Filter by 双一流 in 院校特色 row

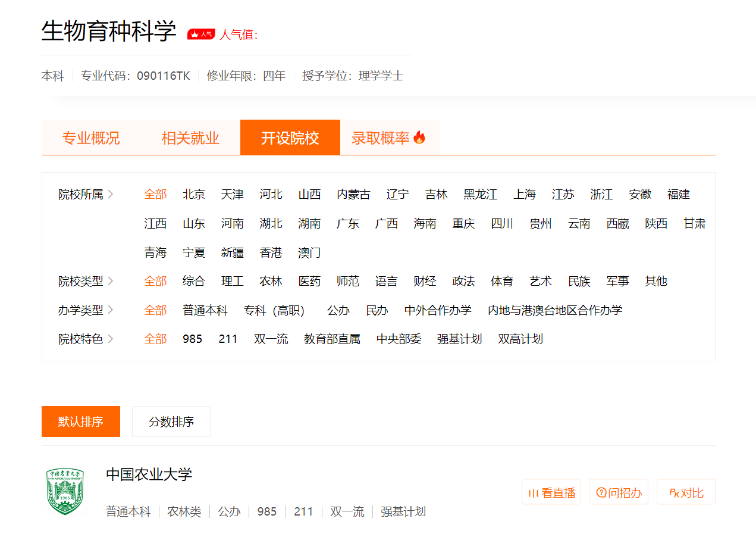click(x=271, y=339)
